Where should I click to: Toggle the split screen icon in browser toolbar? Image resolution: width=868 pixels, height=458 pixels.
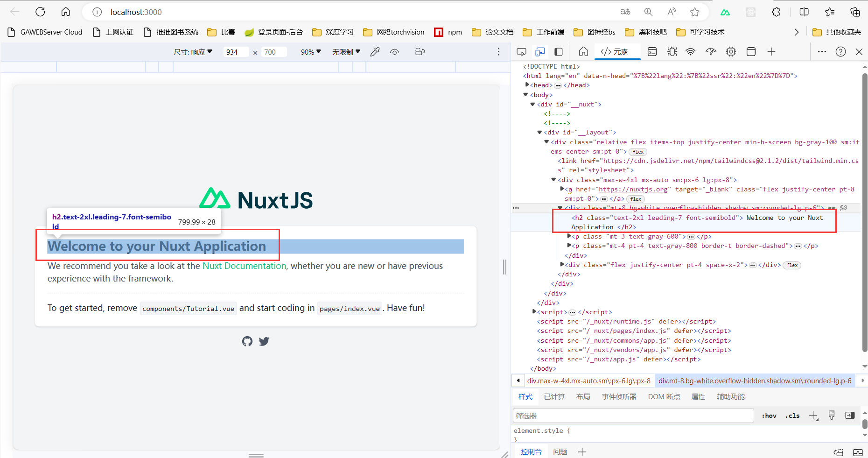tap(804, 12)
